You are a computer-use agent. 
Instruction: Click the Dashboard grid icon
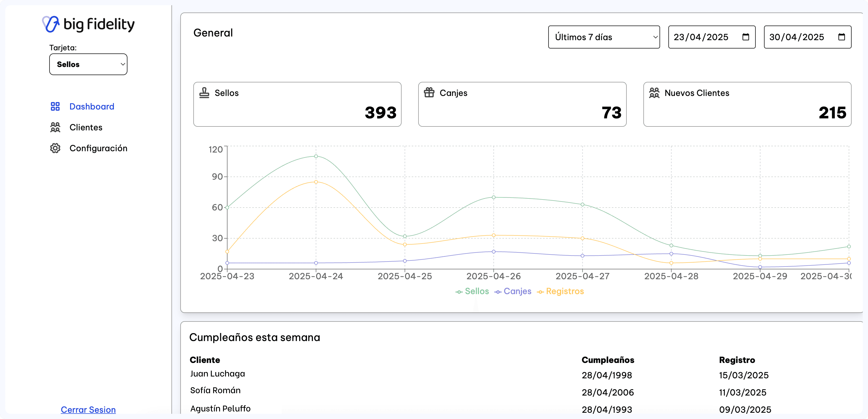pos(55,107)
